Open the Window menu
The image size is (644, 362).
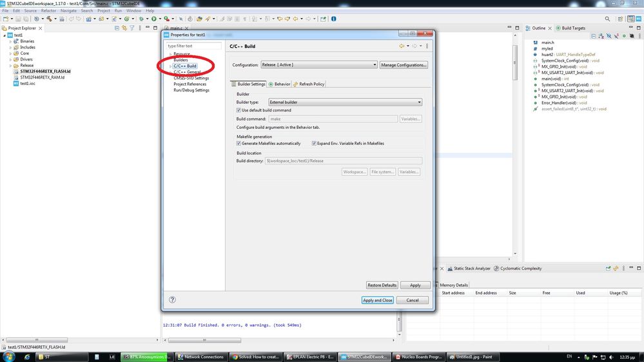[133, 11]
